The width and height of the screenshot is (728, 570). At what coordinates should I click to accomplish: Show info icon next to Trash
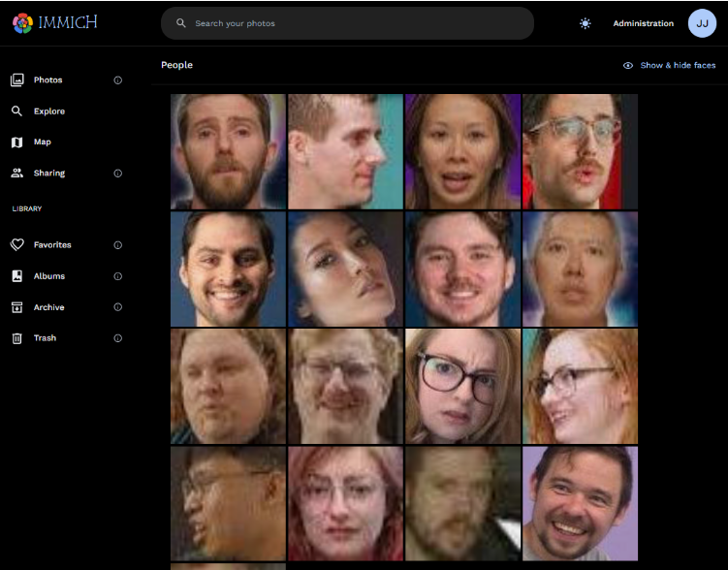coord(118,338)
